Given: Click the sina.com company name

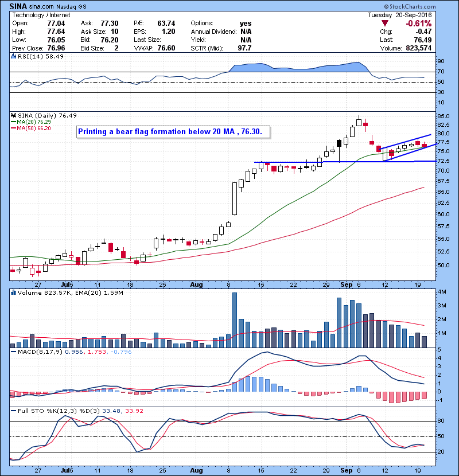Looking at the screenshot, I should 42,7.
